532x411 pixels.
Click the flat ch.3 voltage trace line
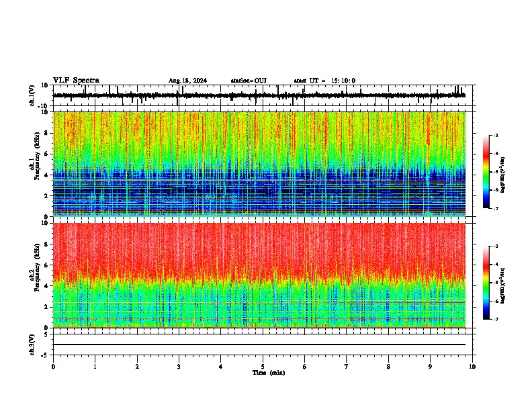[259, 345]
